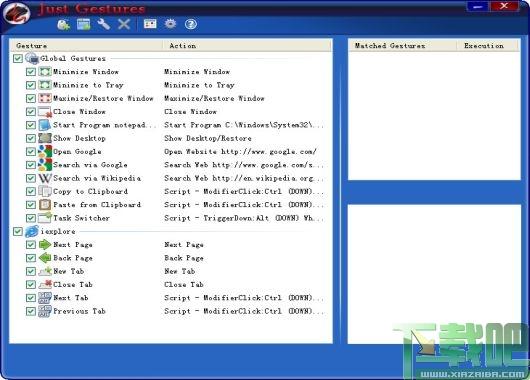Click the X delete gesture toolbar icon
The height and width of the screenshot is (380, 530).
[x=124, y=24]
